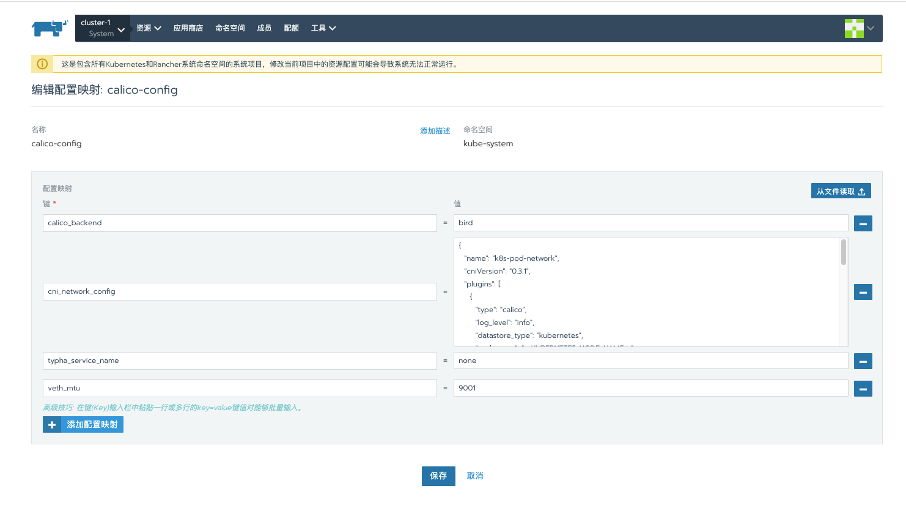The height and width of the screenshot is (508, 906).
Task: Open the cluster-1 System project dropdown
Action: (103, 28)
